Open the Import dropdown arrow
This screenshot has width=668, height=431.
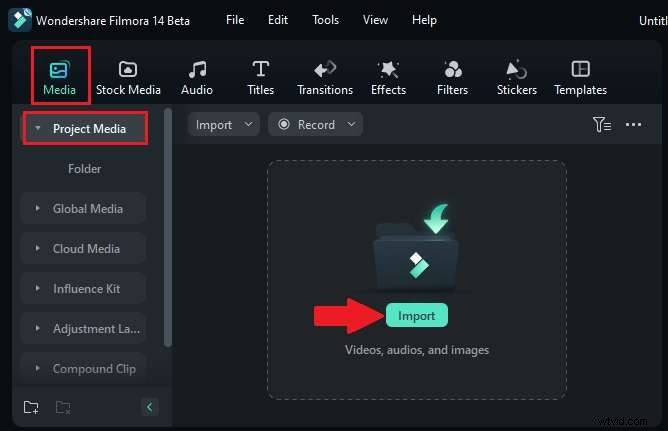(x=249, y=124)
